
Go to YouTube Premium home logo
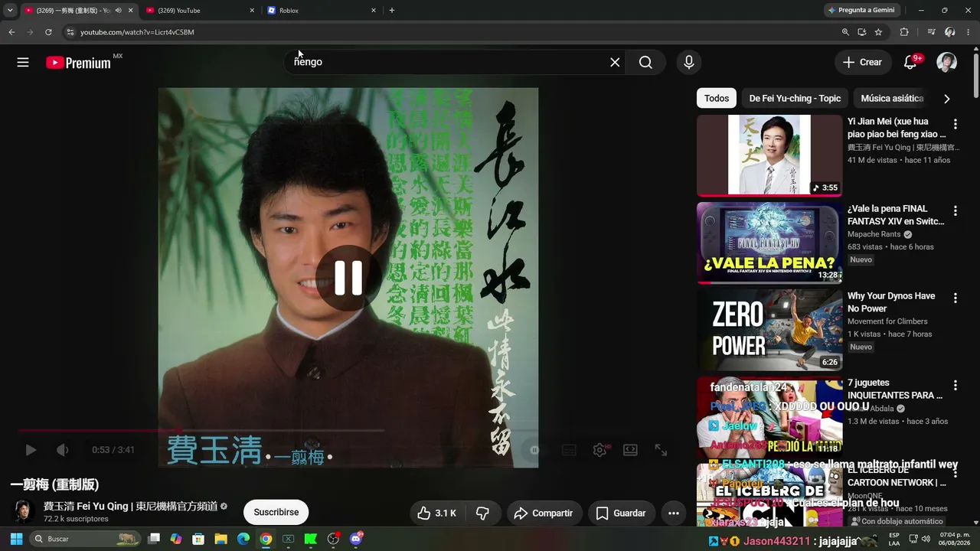(78, 63)
